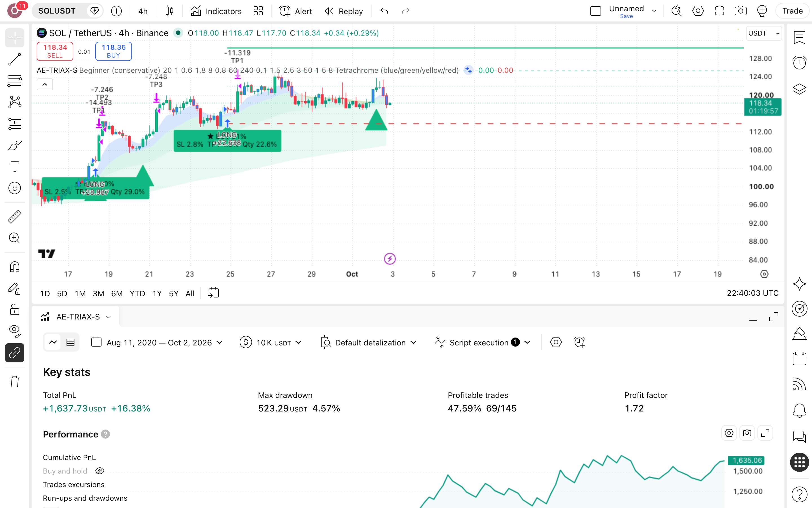Open the watchlist panel icon
The height and width of the screenshot is (508, 812).
pyautogui.click(x=800, y=37)
